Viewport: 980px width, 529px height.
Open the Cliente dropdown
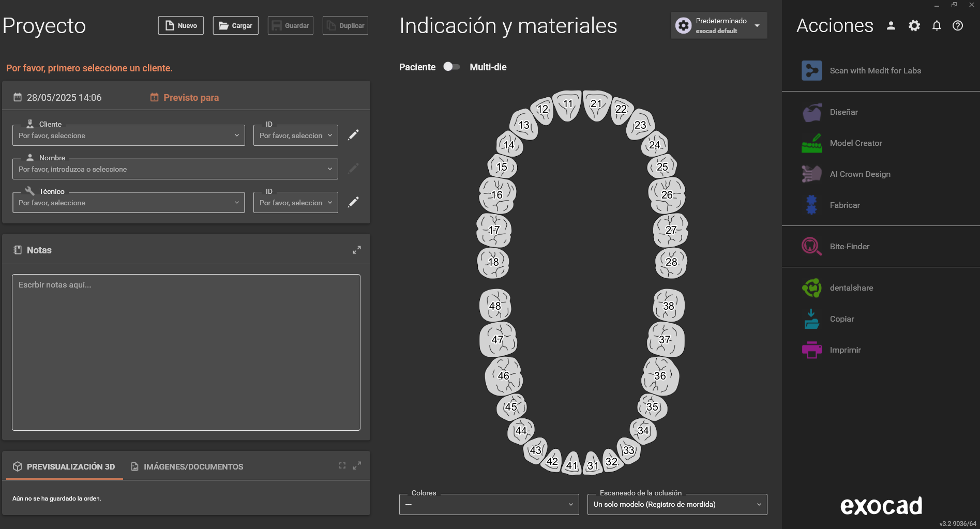[x=128, y=135]
